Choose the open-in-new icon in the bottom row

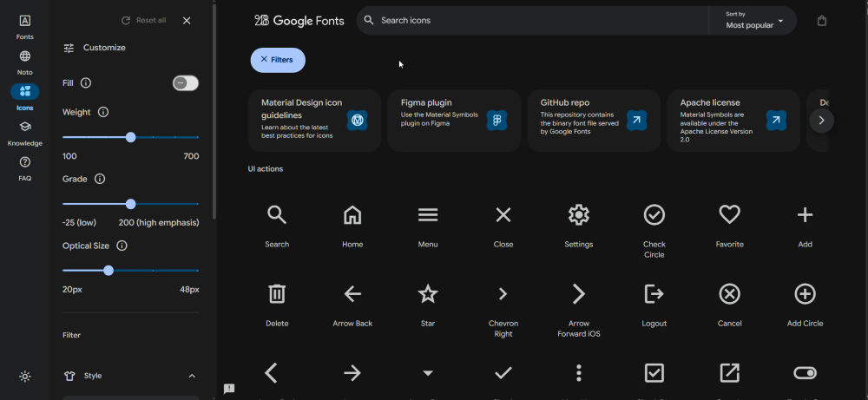click(730, 373)
